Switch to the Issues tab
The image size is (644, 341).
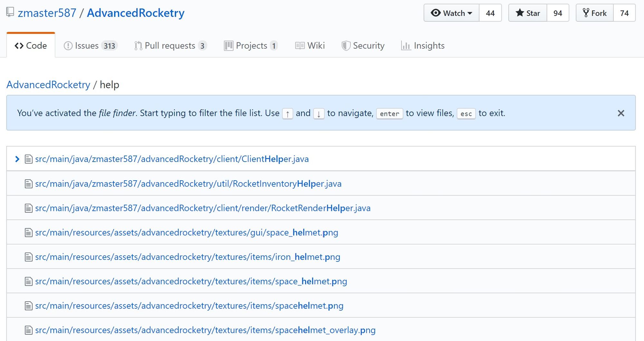[90, 46]
